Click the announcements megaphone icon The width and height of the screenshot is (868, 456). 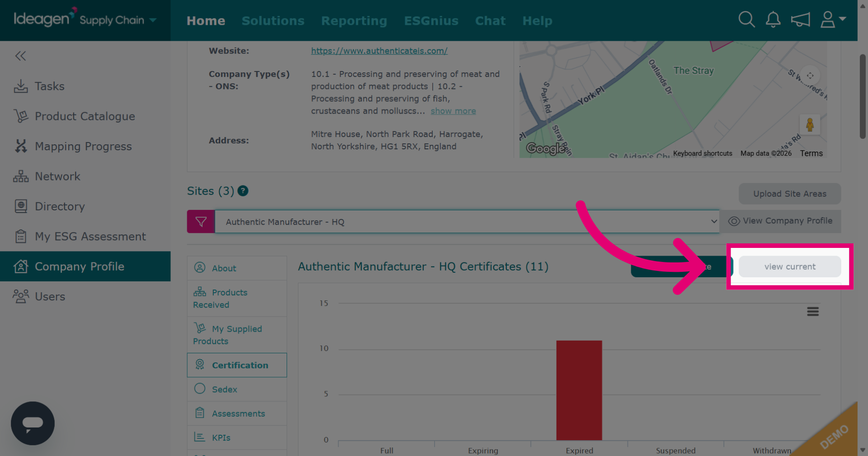[800, 19]
